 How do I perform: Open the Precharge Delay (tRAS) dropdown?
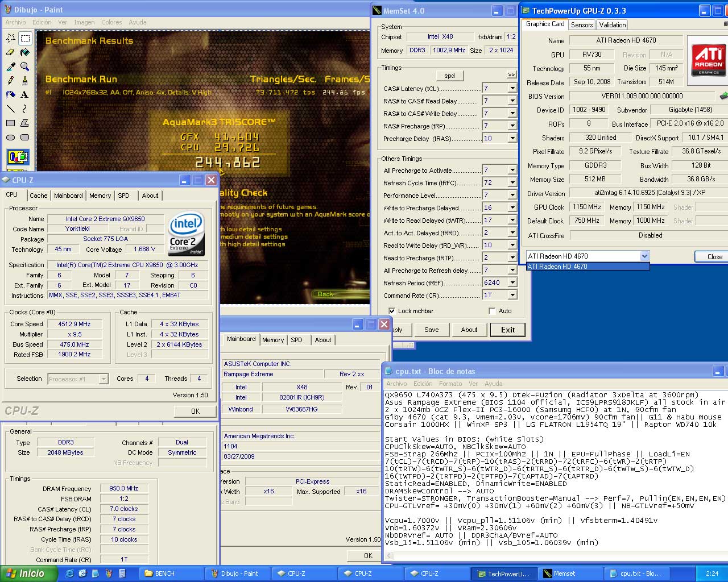pos(512,138)
